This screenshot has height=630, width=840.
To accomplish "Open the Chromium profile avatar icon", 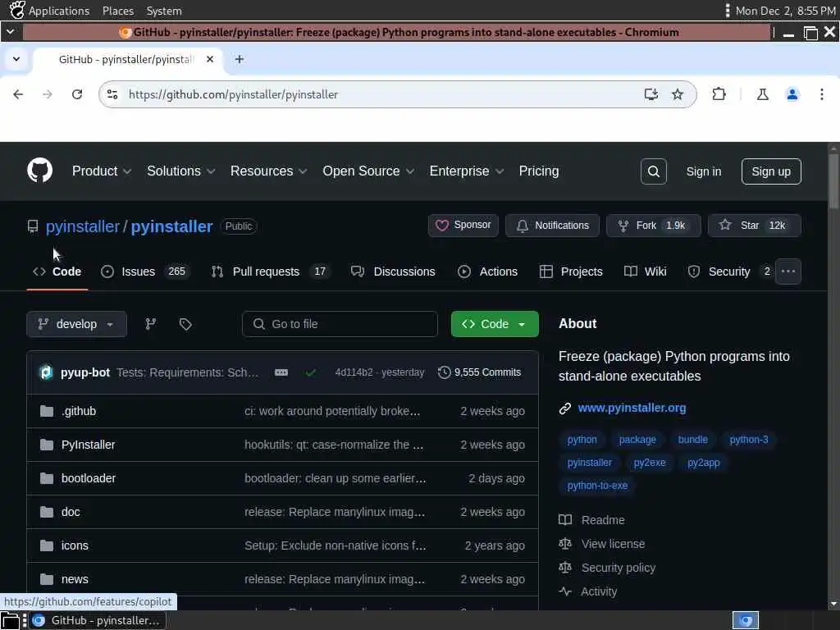I will (x=792, y=94).
